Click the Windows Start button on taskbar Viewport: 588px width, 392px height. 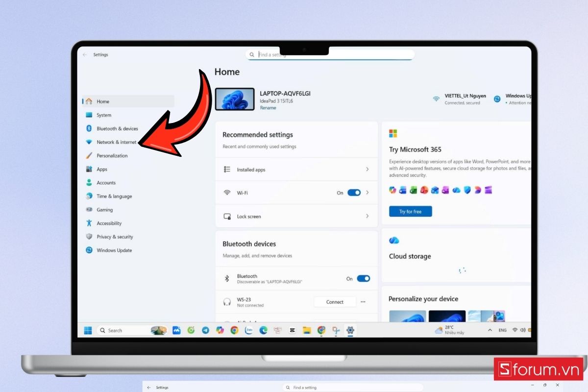click(x=88, y=330)
